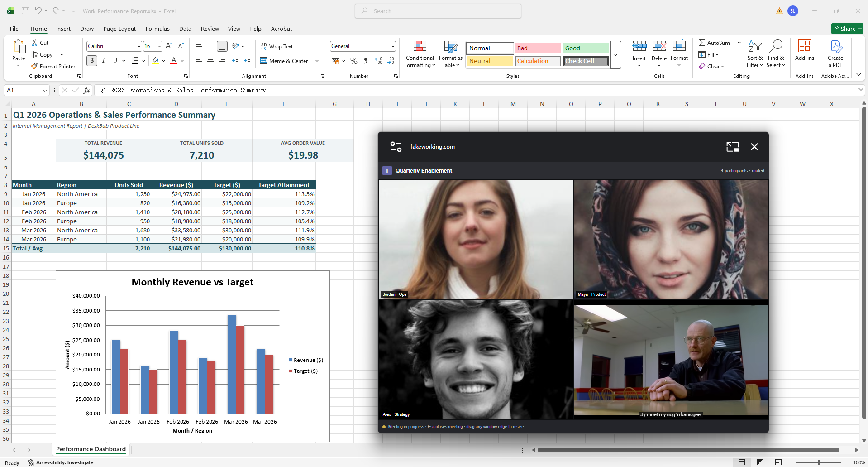Increase font size with the larger A icon
Viewport: 868px width, 467px height.
click(x=169, y=46)
